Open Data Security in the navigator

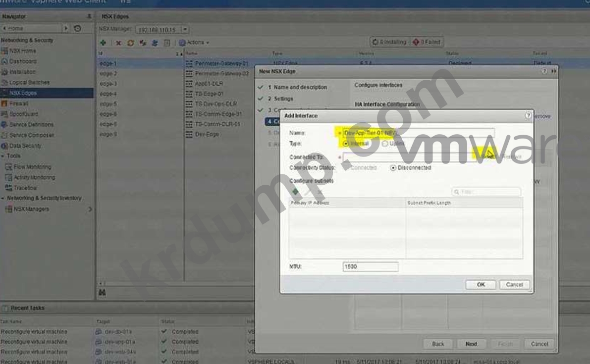click(25, 146)
